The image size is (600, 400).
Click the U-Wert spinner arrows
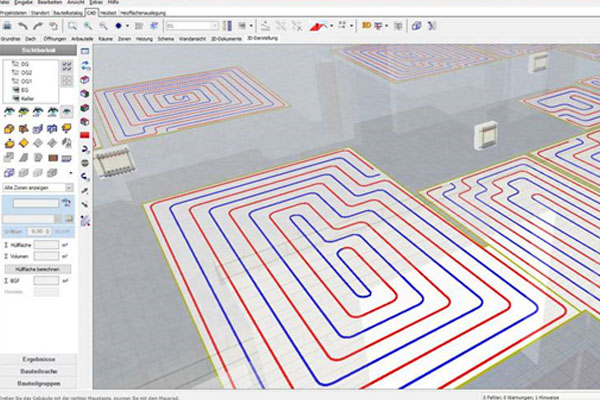point(48,231)
